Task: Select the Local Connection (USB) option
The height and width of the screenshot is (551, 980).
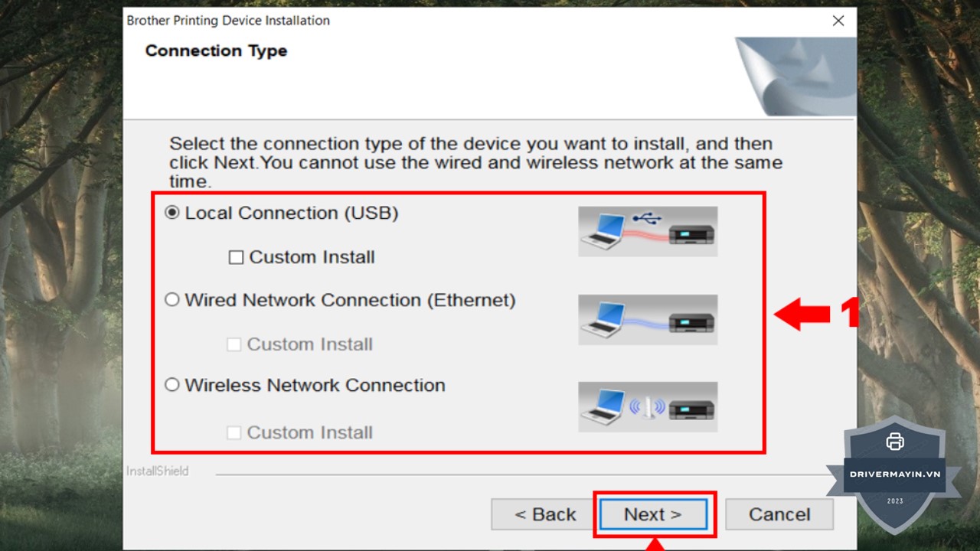Action: (x=172, y=214)
